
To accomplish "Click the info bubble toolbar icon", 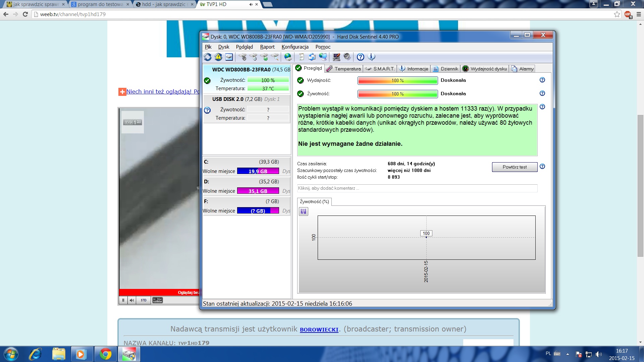I will click(x=371, y=57).
